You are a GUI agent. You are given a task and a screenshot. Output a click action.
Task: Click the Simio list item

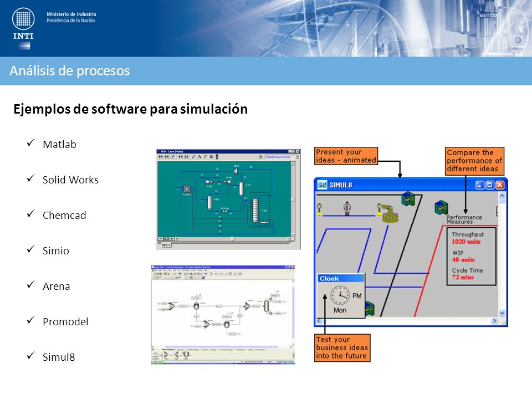coord(56,250)
